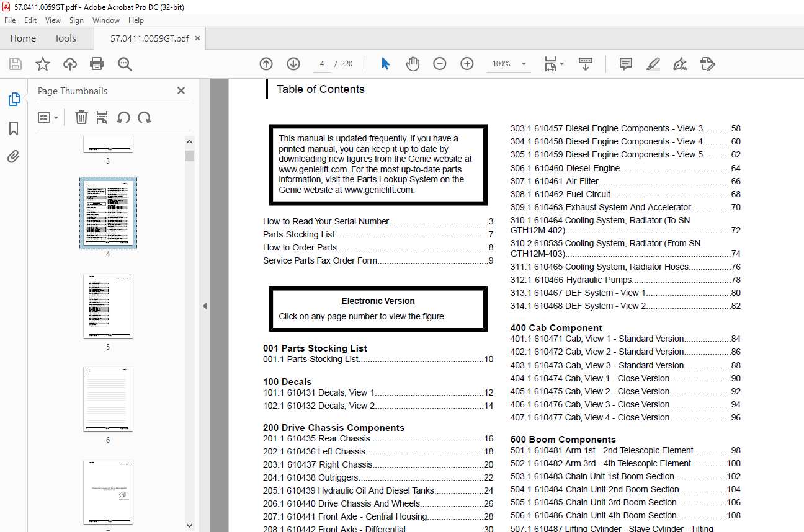804x532 pixels.
Task: Click the thumbnails panel scrollbar handle
Action: [190, 156]
